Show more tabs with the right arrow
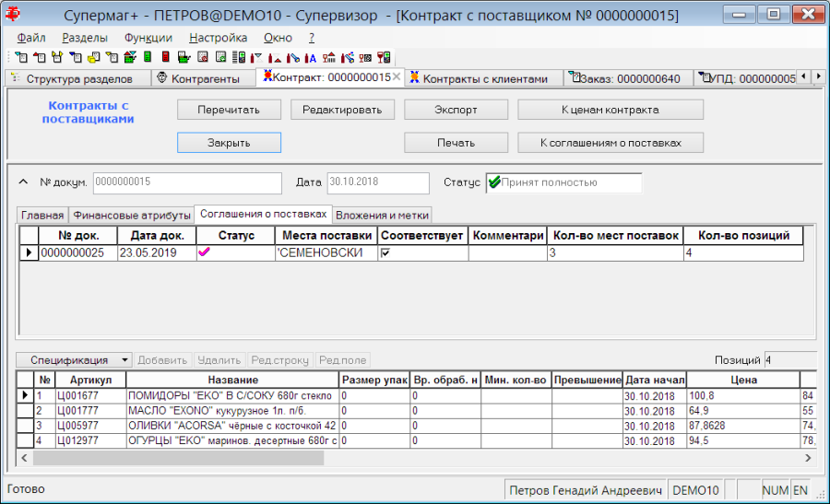 click(x=819, y=76)
